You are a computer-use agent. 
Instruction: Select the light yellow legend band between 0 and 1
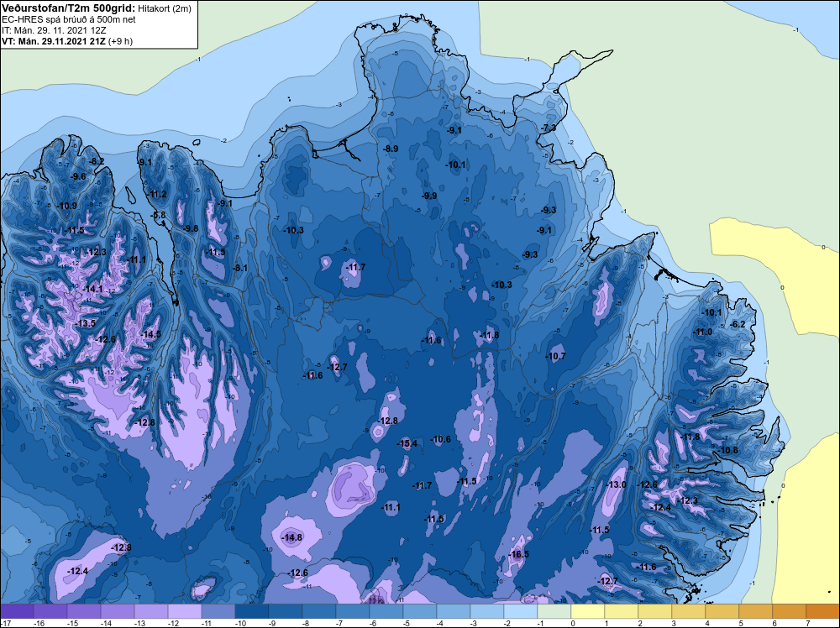[x=588, y=611]
